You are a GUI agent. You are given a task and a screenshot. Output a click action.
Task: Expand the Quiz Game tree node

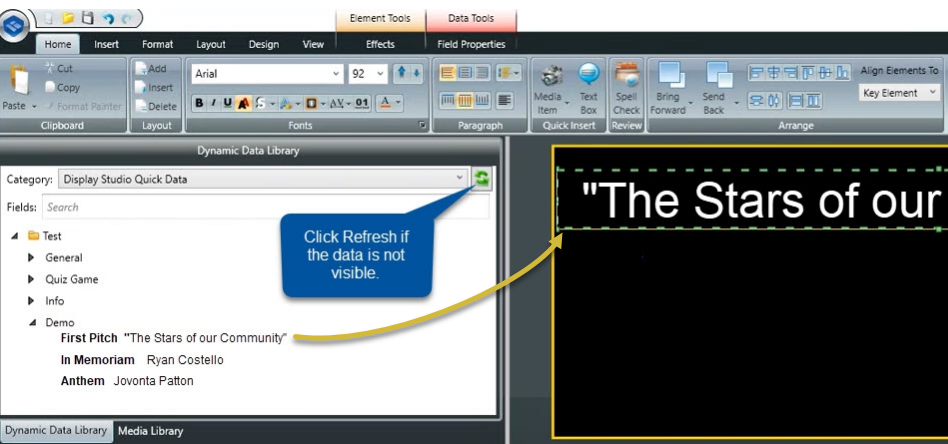point(31,280)
